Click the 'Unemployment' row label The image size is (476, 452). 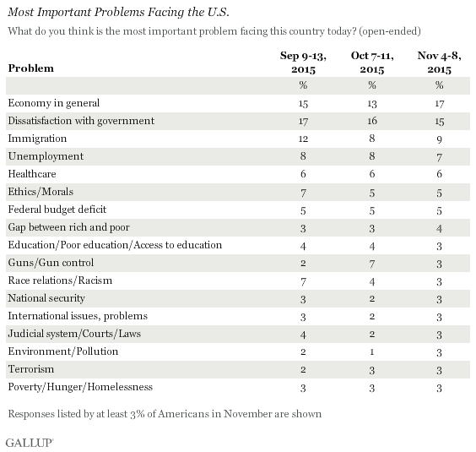tap(46, 156)
